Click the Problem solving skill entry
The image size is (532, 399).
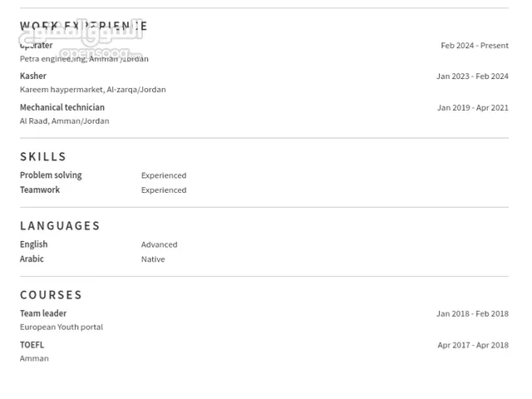[x=51, y=175]
